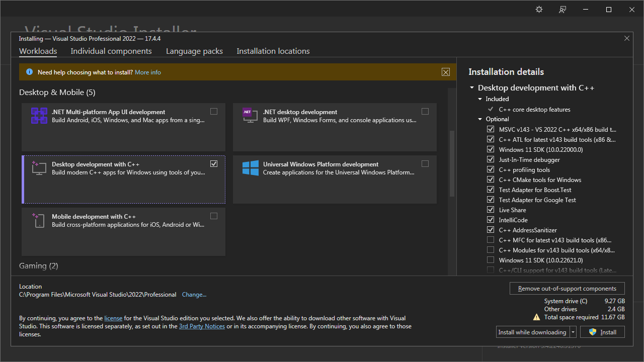Click the Install button
The height and width of the screenshot is (362, 644).
[x=602, y=332]
